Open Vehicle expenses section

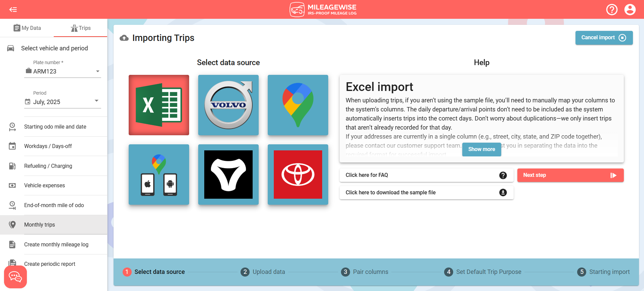coord(54,185)
